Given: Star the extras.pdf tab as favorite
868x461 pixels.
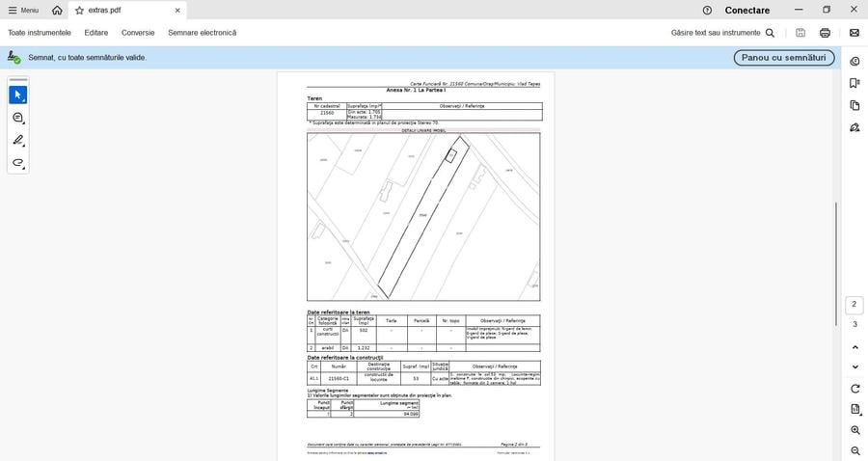Looking at the screenshot, I should click(79, 10).
